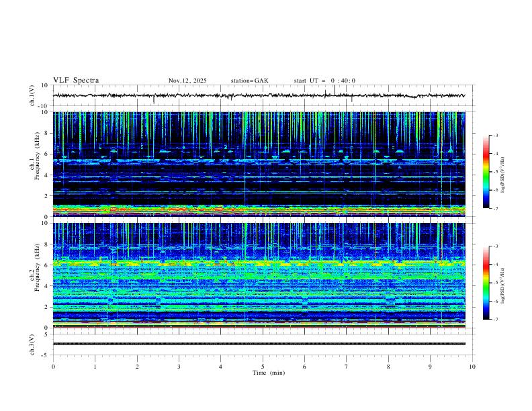Click the "VLF Spectra" title text

[76, 81]
